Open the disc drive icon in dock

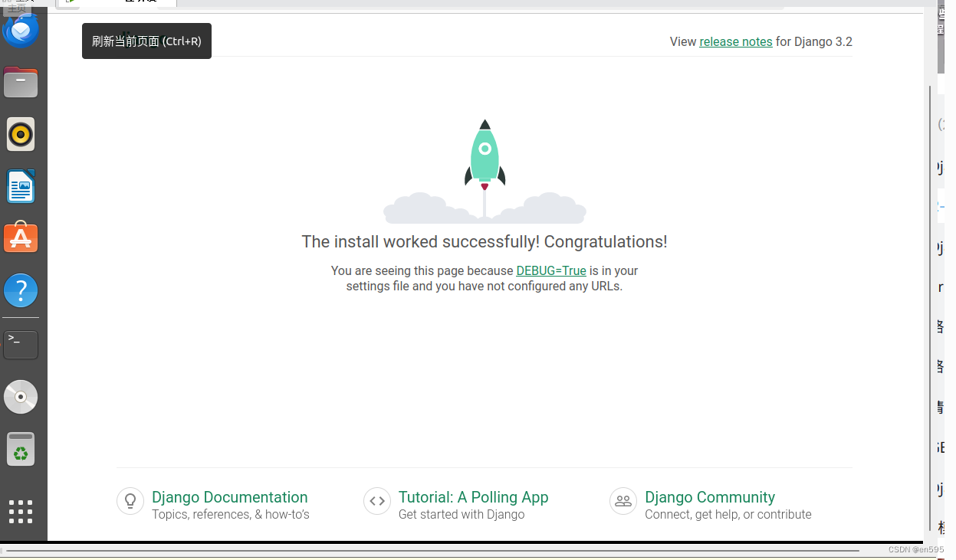click(x=21, y=397)
